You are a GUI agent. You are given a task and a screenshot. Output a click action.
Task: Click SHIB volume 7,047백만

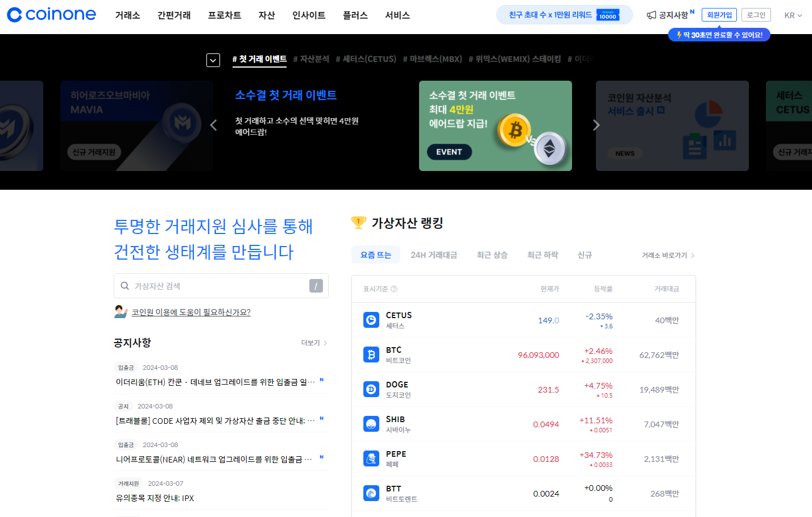click(x=661, y=424)
